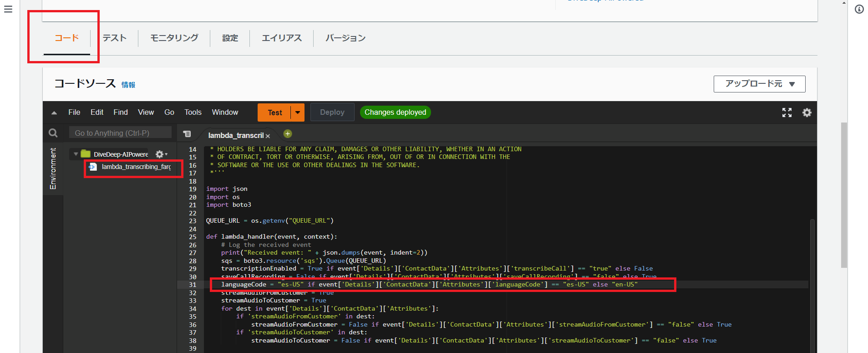Click the Deploy button
The image size is (868, 353).
pos(332,112)
